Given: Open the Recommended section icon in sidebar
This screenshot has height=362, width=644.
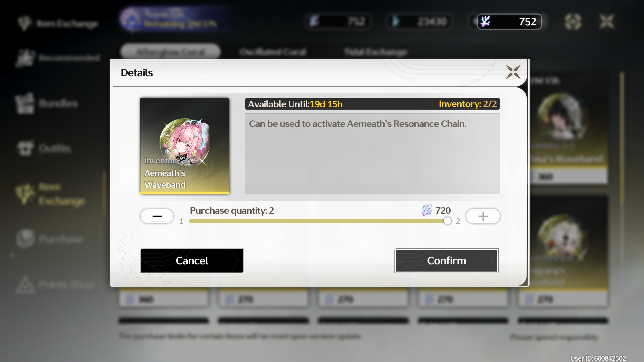Looking at the screenshot, I should point(25,58).
